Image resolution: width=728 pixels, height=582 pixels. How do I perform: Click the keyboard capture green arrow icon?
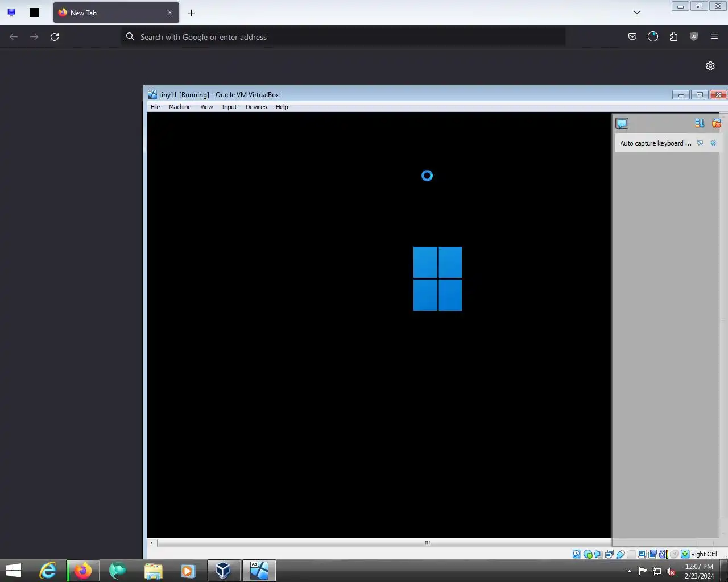pos(685,554)
